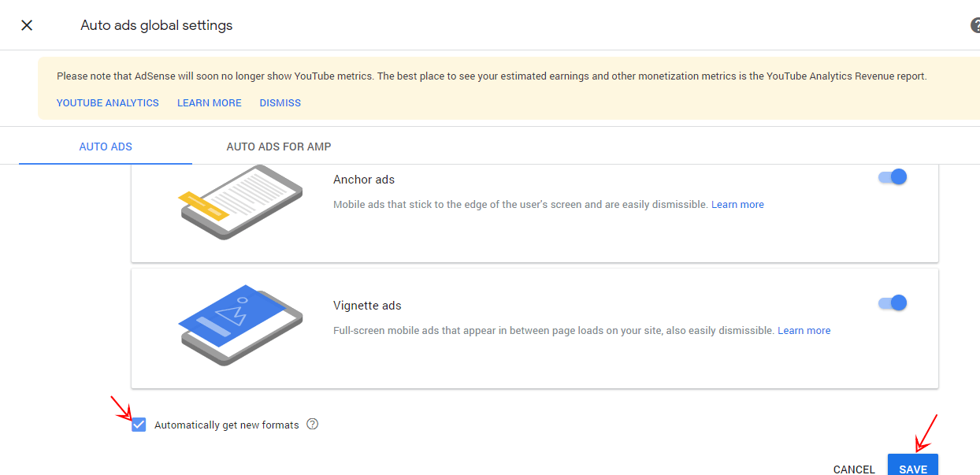Viewport: 980px width, 475px height.
Task: Open Learn more for Anchor ads
Action: click(737, 205)
